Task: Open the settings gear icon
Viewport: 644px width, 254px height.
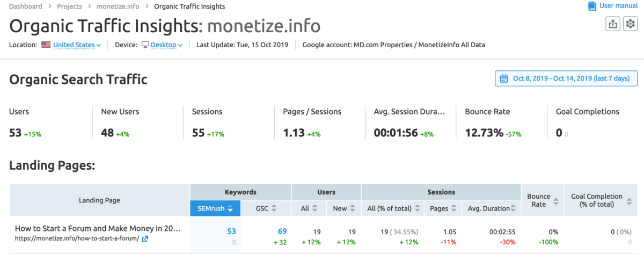Action: point(630,24)
